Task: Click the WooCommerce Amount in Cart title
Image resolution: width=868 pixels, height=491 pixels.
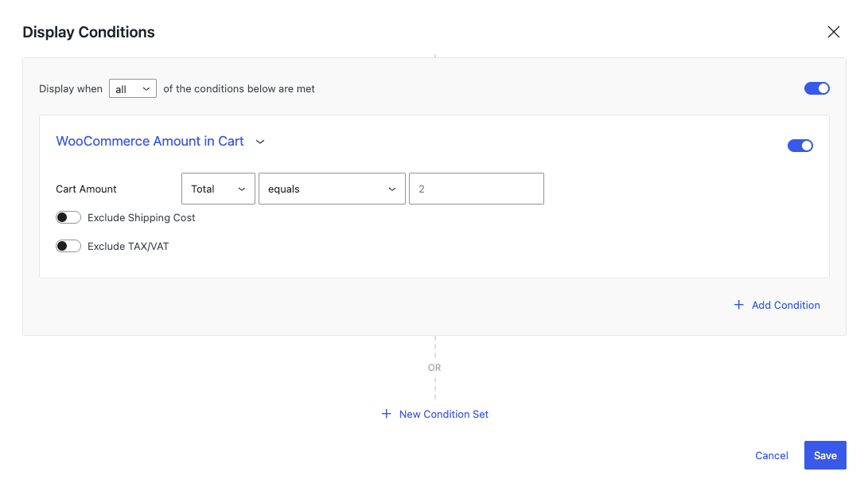Action: (150, 141)
